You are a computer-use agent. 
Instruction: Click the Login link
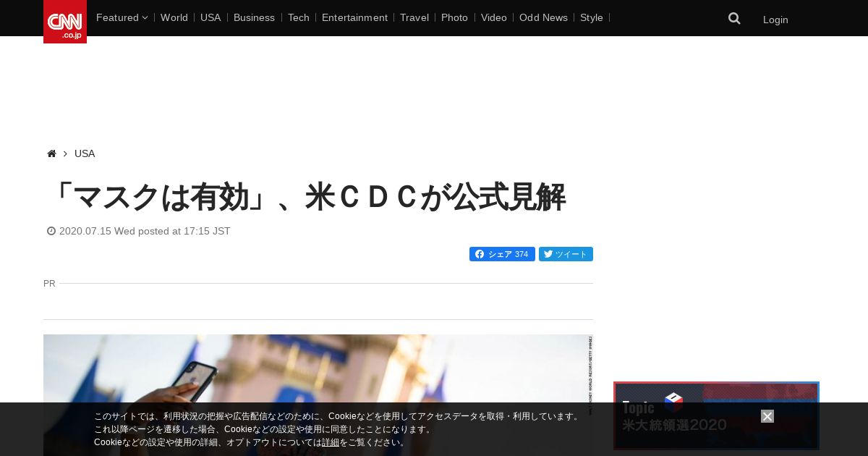[x=775, y=20]
